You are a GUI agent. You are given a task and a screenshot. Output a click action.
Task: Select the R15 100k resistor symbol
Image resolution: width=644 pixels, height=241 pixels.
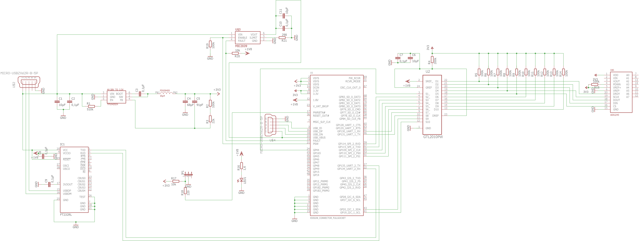595,84
